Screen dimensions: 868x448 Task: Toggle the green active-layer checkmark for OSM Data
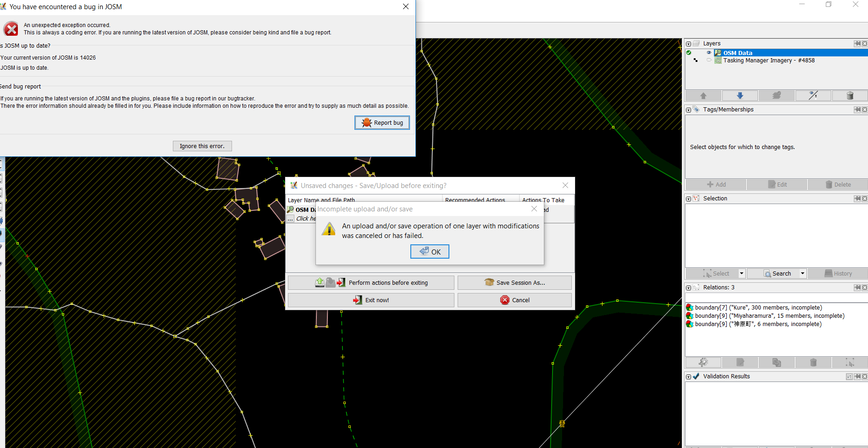coord(689,53)
